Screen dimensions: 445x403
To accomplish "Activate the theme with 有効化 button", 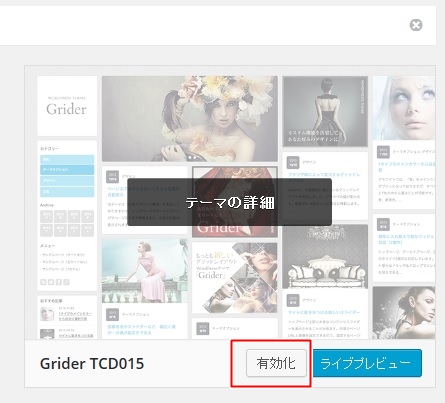I will tap(276, 363).
